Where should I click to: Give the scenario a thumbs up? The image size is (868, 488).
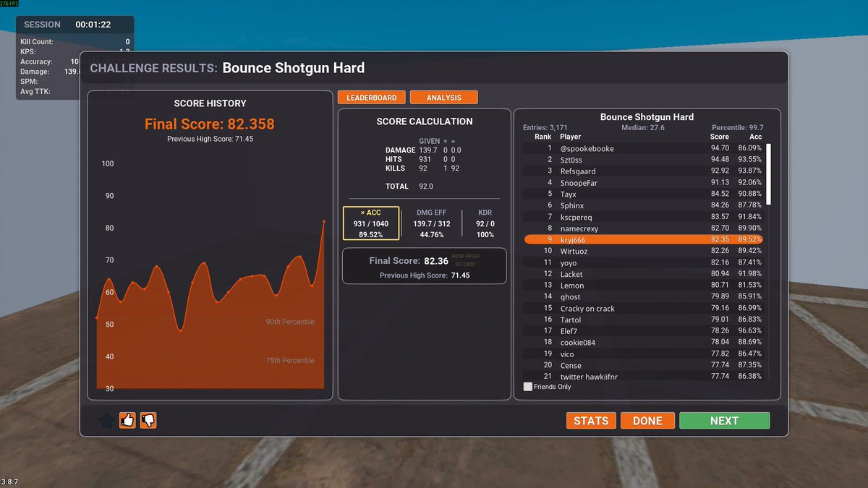pos(127,420)
